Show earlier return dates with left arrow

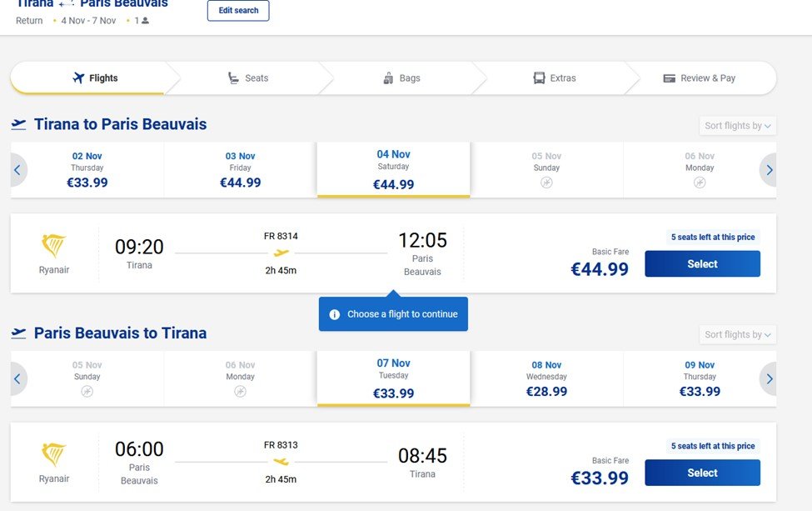17,378
